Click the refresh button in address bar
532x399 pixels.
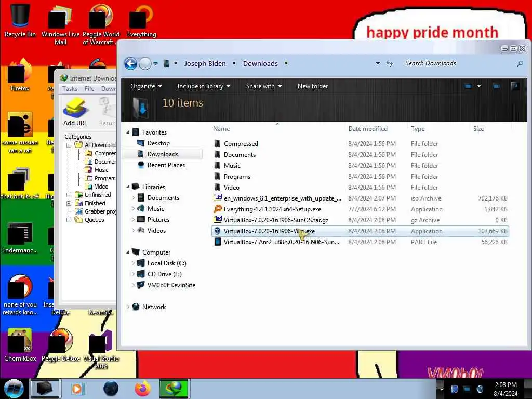[x=390, y=63]
